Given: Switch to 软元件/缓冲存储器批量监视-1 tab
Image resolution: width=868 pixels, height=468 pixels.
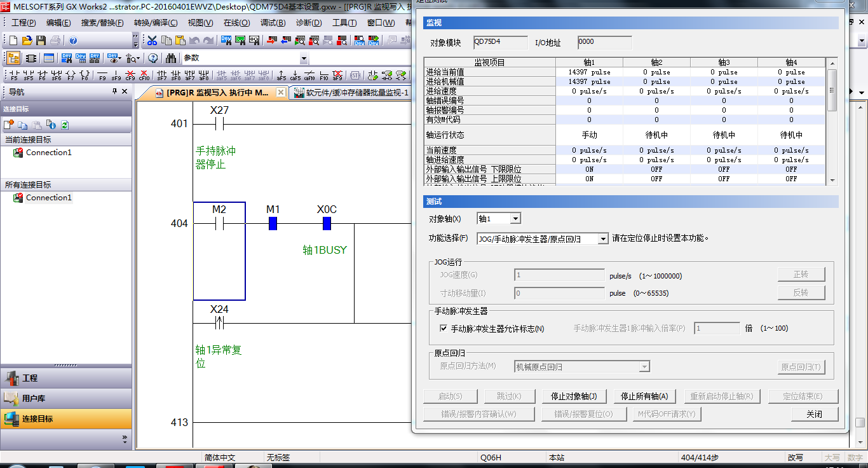Looking at the screenshot, I should point(351,93).
